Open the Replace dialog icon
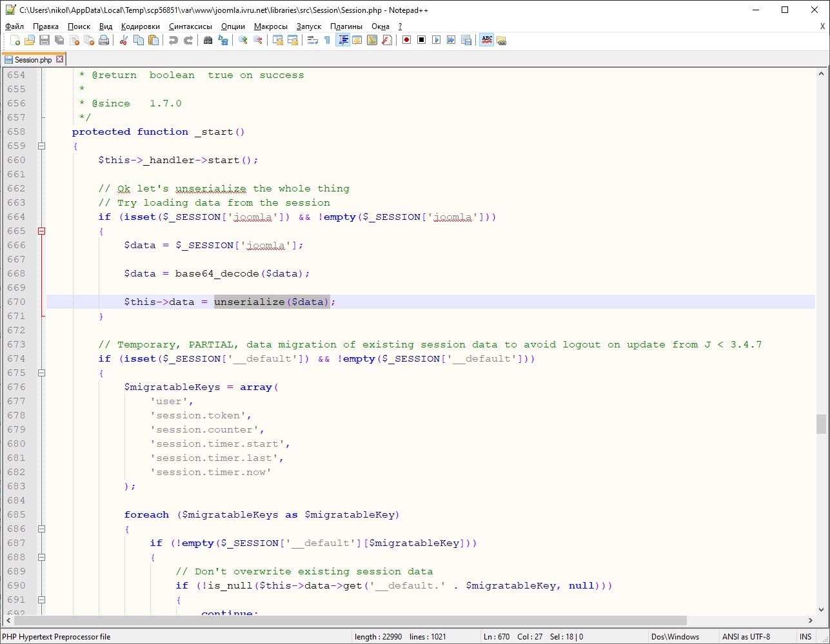Screen dimensions: 830x644 [222, 41]
